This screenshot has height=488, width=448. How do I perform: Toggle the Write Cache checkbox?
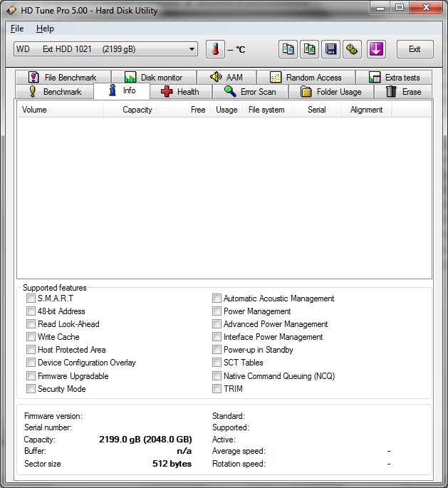pos(31,337)
